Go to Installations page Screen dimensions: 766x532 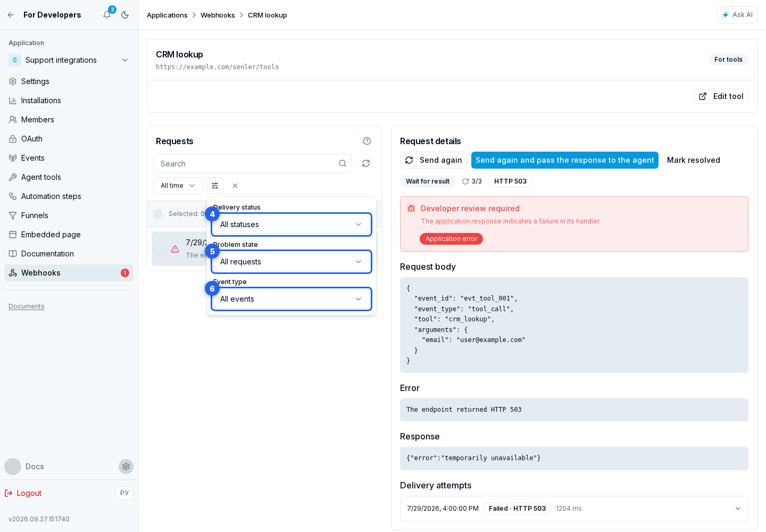click(x=69, y=101)
